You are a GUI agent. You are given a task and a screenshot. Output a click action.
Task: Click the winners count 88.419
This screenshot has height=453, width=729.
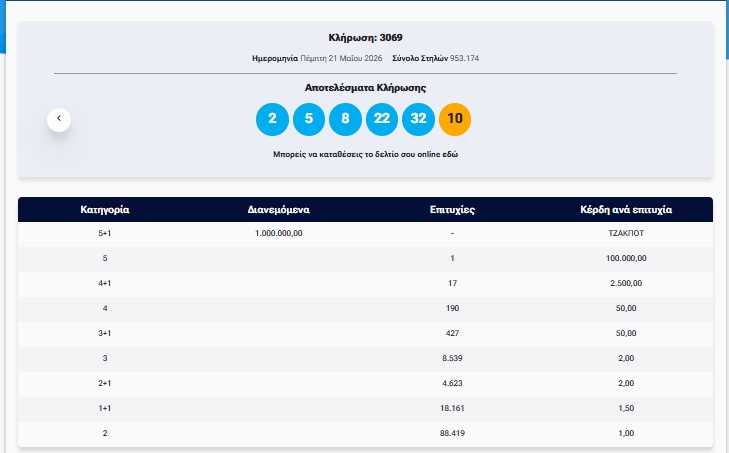tap(452, 433)
